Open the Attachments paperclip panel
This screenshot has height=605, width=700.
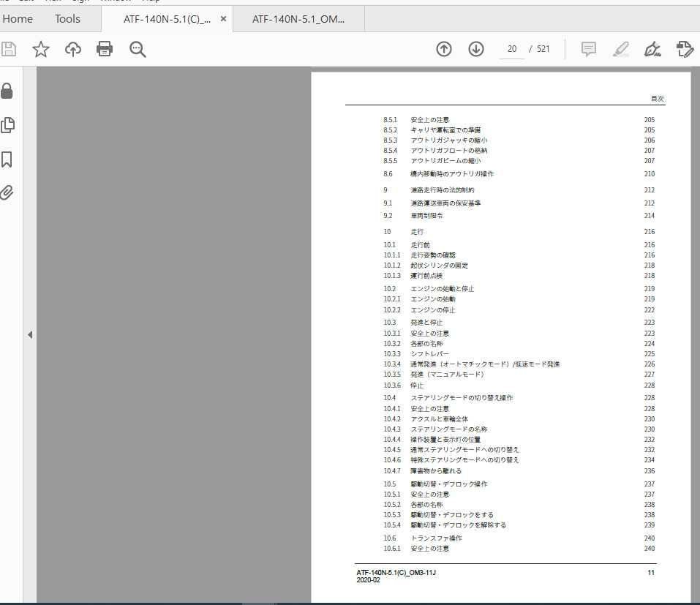tap(7, 192)
